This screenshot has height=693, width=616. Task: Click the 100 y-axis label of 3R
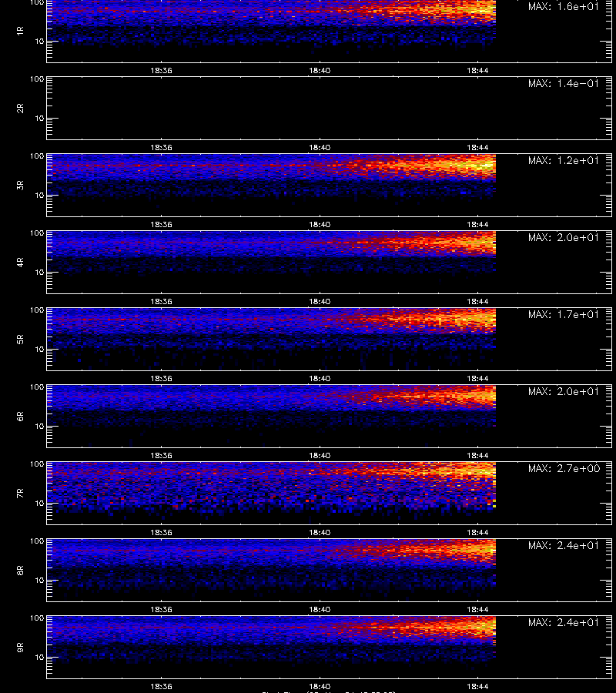[x=37, y=156]
